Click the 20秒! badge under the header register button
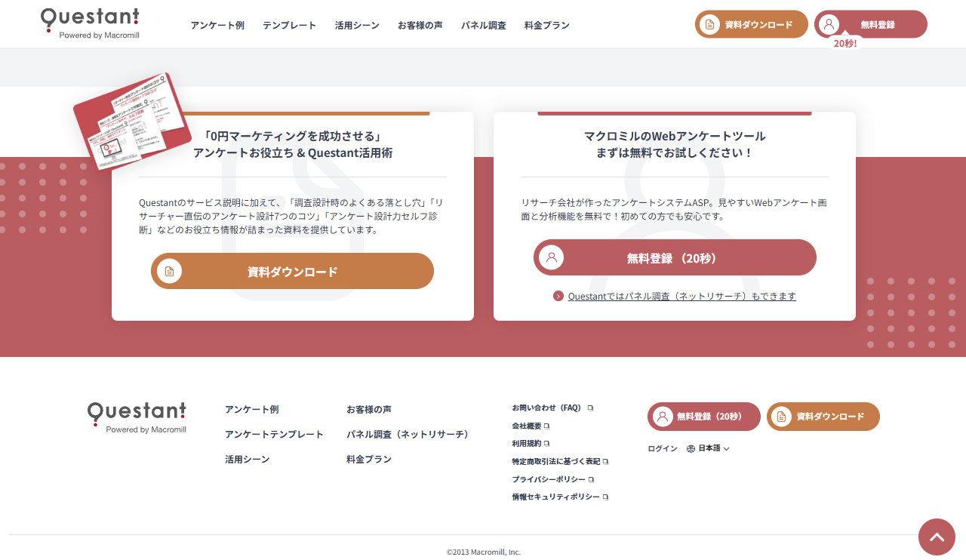The width and height of the screenshot is (966, 560). coord(845,43)
